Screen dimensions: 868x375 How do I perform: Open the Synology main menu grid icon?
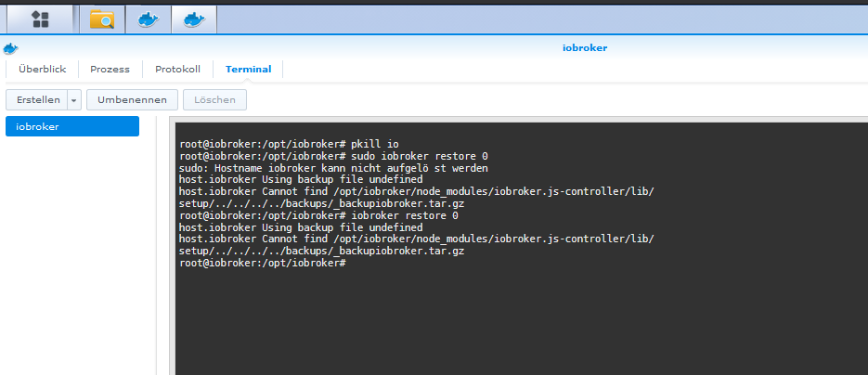tap(40, 19)
